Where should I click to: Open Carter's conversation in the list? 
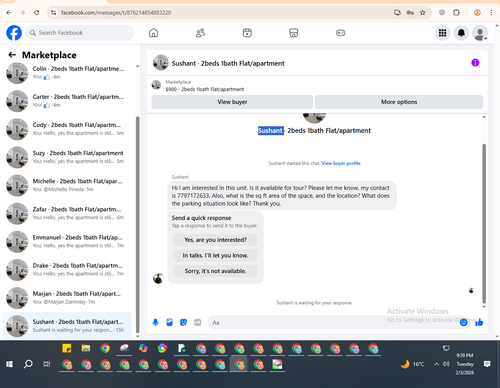pyautogui.click(x=68, y=101)
